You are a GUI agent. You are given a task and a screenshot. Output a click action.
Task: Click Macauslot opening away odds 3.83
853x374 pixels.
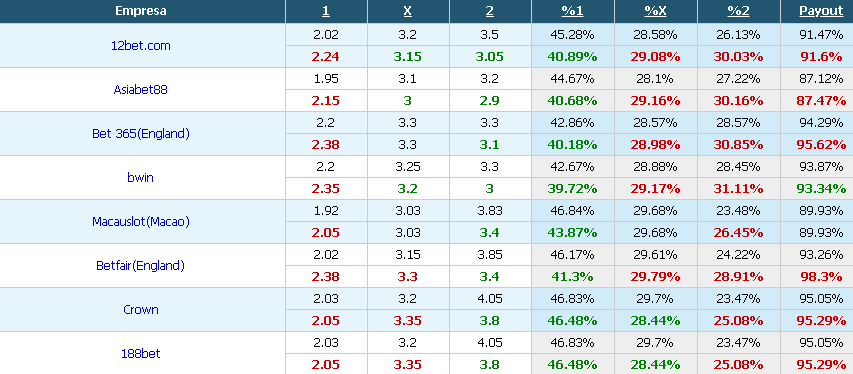pos(490,211)
